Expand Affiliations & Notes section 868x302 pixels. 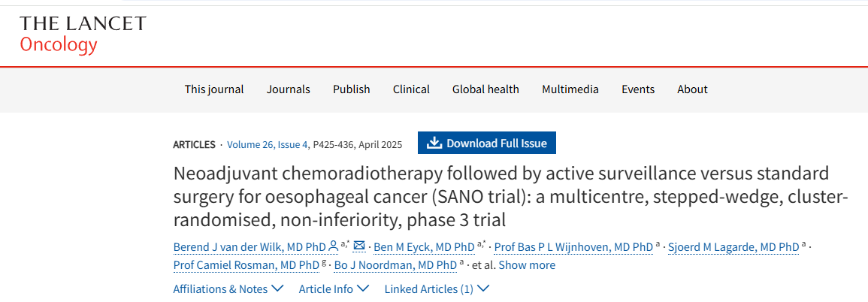(228, 288)
